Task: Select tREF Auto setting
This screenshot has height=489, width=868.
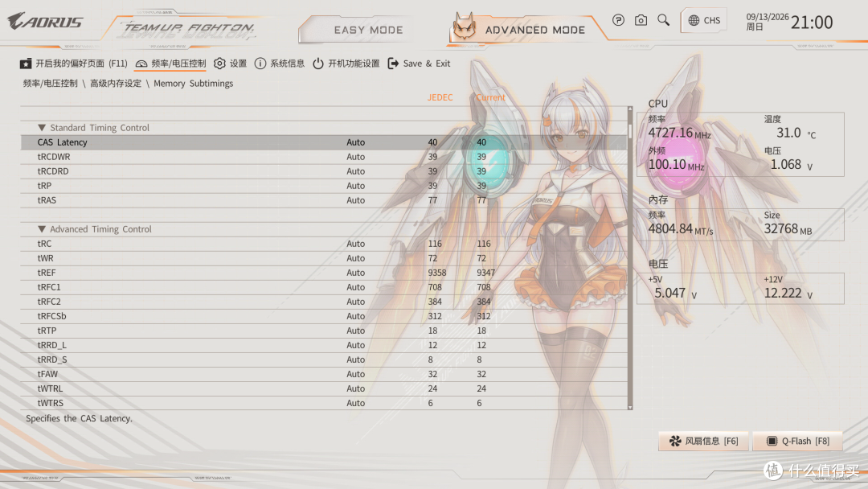Action: pyautogui.click(x=355, y=273)
